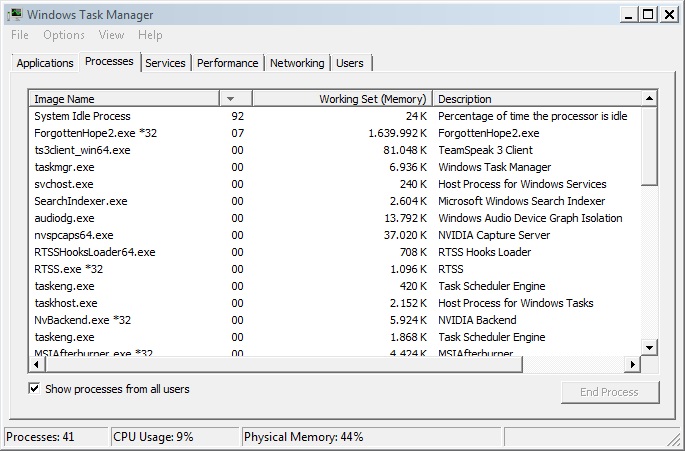Switch to the Users tab
685x451 pixels.
coord(350,63)
